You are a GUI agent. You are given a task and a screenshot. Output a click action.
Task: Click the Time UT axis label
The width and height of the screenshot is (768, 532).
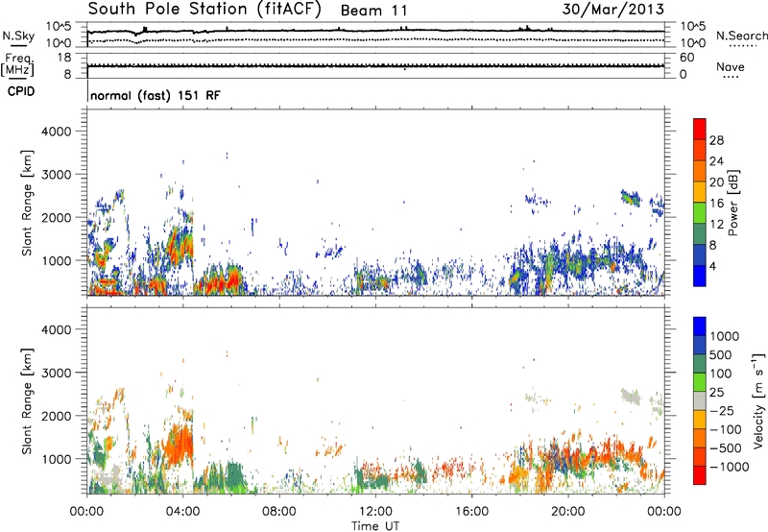click(375, 526)
